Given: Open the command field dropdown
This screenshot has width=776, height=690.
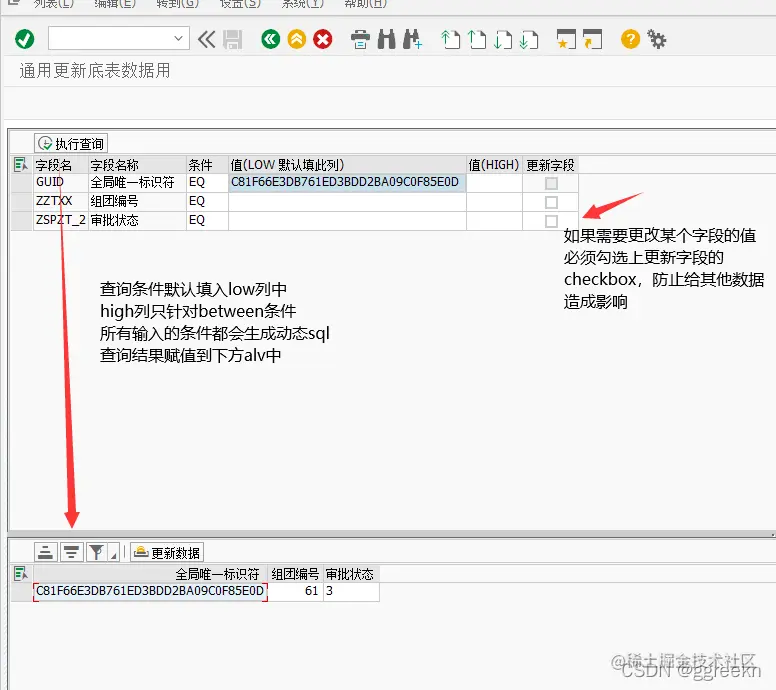Looking at the screenshot, I should pos(179,38).
